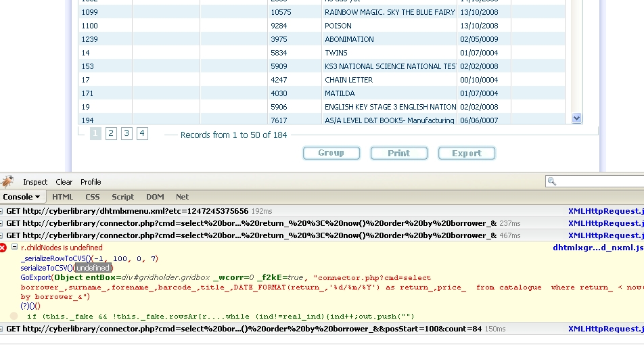
Task: Click borrower cell 1239
Action: tap(105, 39)
